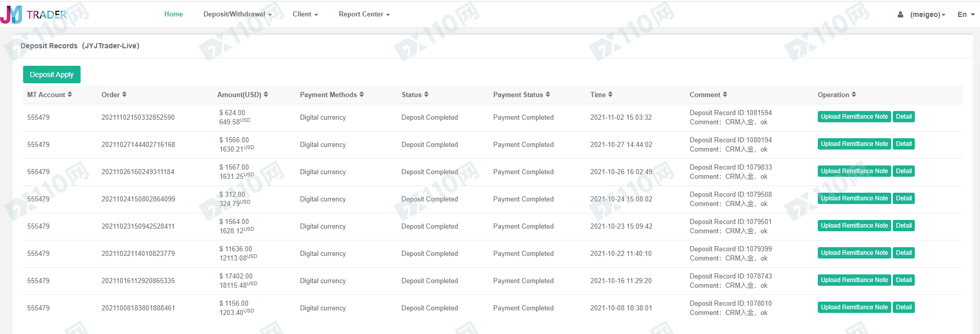Click the JYJ Trader logo

(x=34, y=14)
